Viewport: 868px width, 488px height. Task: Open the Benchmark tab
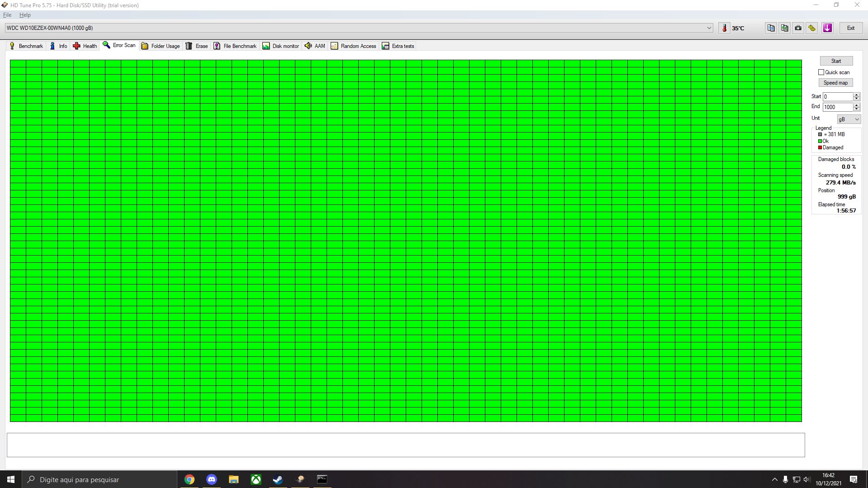[26, 46]
